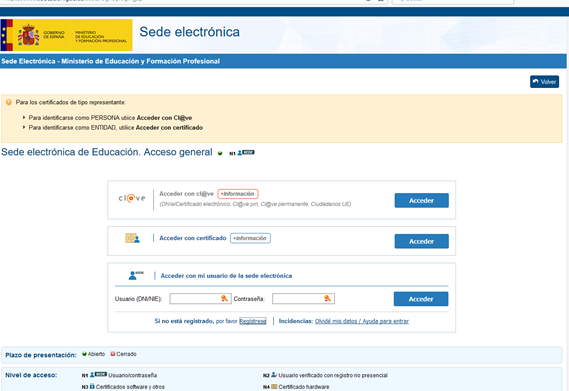Screen dimensions: 569x391
Task: Click Usuario verificado con registro no presencial text
Action: pos(333,375)
